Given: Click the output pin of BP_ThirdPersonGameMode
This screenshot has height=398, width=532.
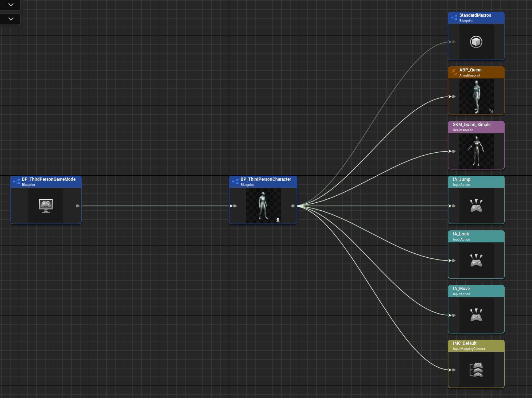Looking at the screenshot, I should tap(77, 206).
